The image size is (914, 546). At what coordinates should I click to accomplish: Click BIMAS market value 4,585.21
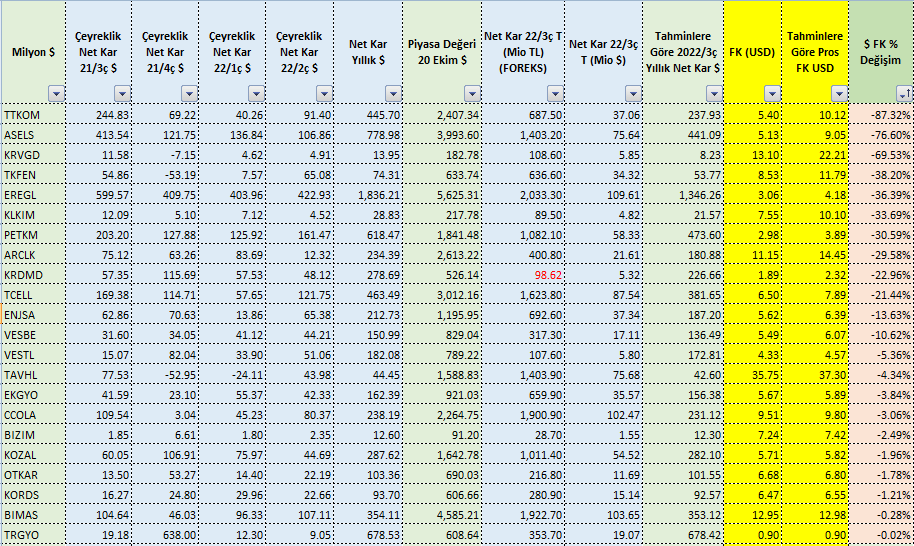[x=442, y=515]
